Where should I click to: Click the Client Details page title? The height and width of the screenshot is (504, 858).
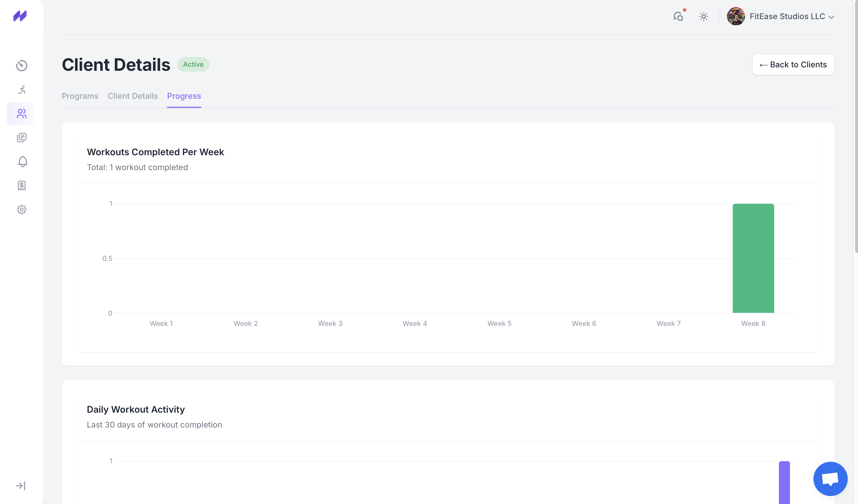tap(116, 65)
